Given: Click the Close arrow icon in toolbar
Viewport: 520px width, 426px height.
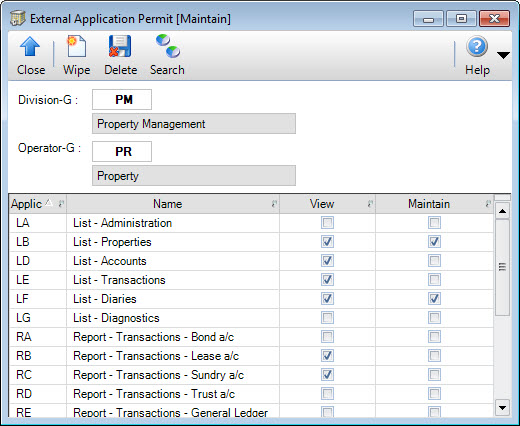Looking at the screenshot, I should click(x=30, y=46).
